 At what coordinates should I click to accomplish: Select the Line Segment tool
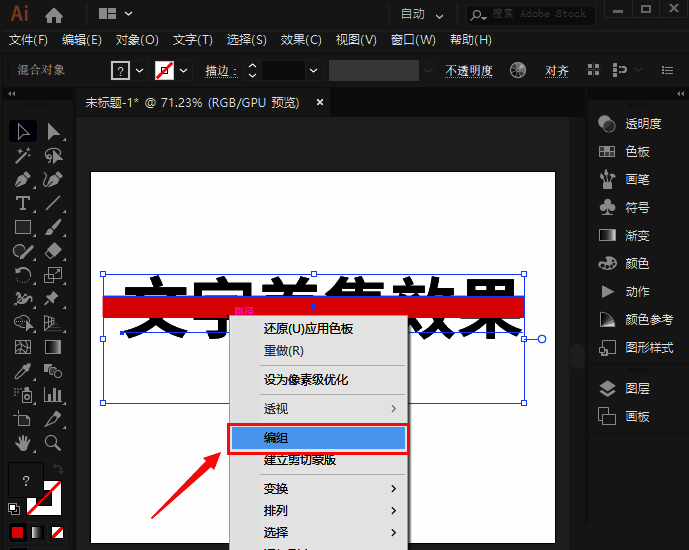tap(53, 203)
